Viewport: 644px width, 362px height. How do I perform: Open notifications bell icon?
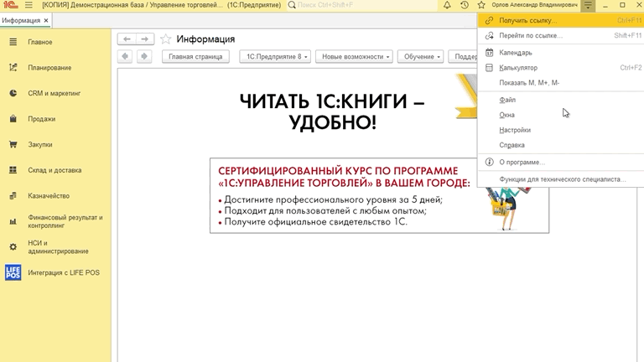447,5
